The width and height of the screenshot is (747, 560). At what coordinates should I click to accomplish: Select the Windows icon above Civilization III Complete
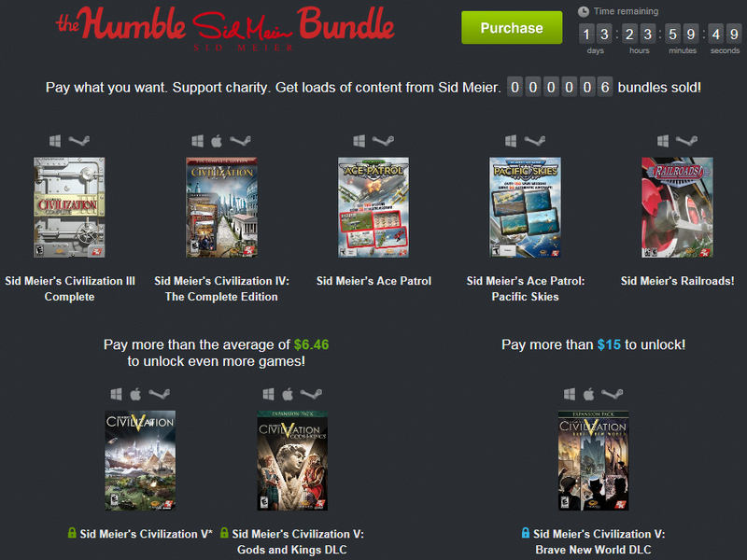[x=55, y=141]
